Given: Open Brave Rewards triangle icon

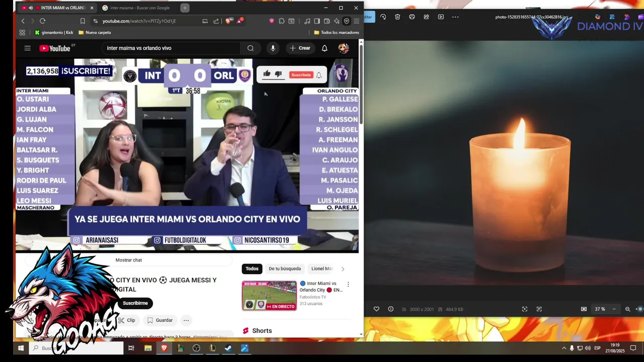Looking at the screenshot, I should 240,21.
